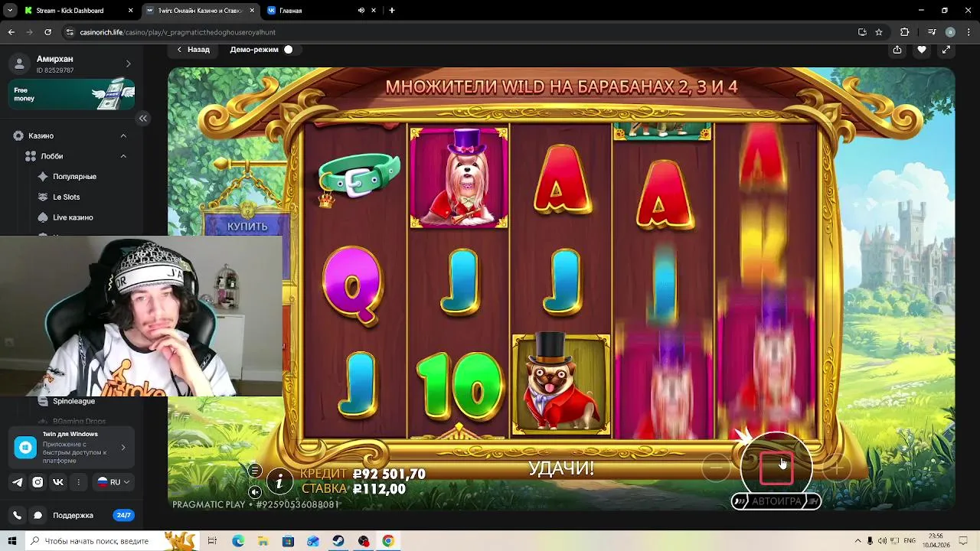This screenshot has height=551, width=980.
Task: Open the game info (i) button
Action: click(x=279, y=481)
